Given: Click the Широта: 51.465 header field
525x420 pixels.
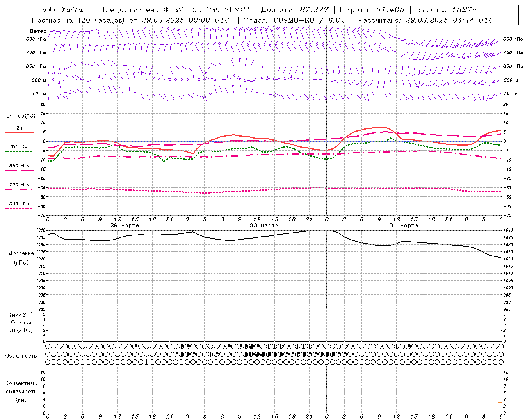Looking at the screenshot, I should pos(372,10).
